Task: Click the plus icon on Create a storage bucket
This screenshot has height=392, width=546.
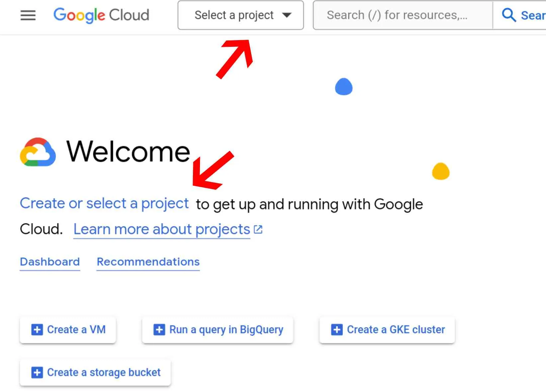Action: (37, 372)
